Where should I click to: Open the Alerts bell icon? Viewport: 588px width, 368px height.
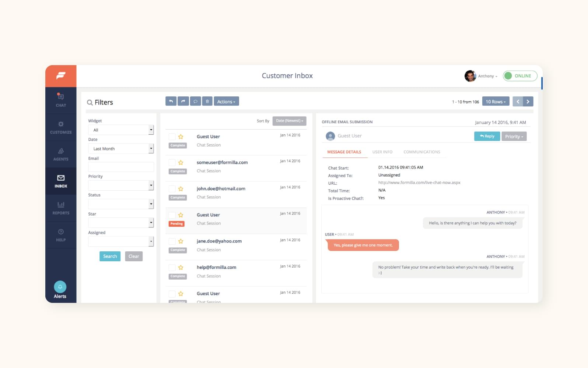tap(60, 287)
